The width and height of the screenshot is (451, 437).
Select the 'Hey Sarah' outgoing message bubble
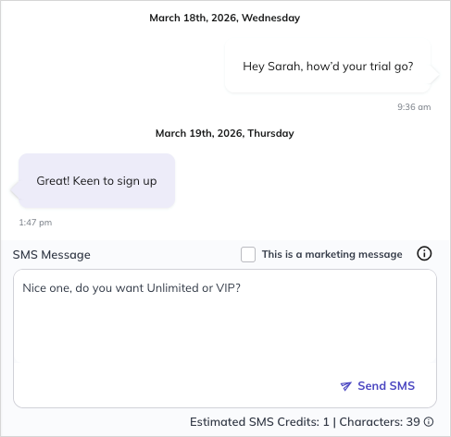(x=328, y=67)
